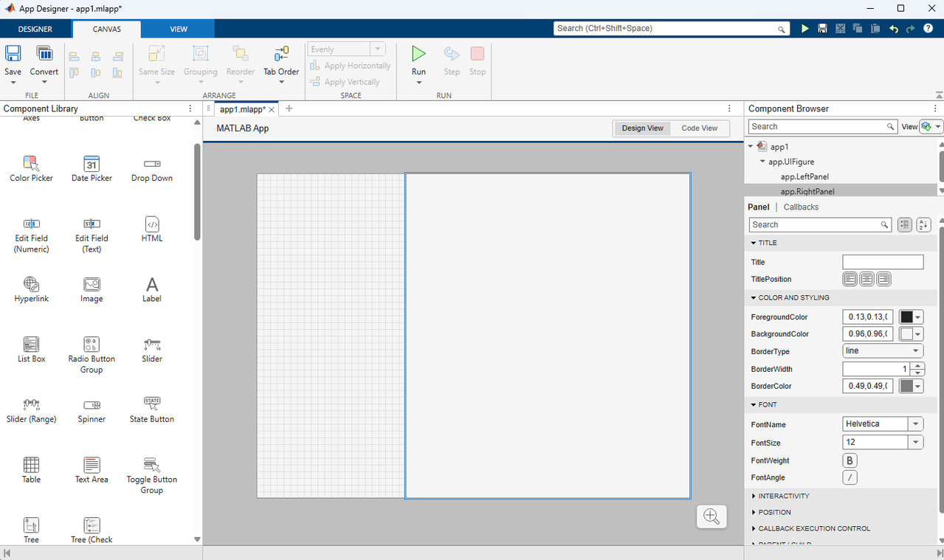Open the BackgroundColor swatch picker
This screenshot has width=944, height=560.
point(912,334)
